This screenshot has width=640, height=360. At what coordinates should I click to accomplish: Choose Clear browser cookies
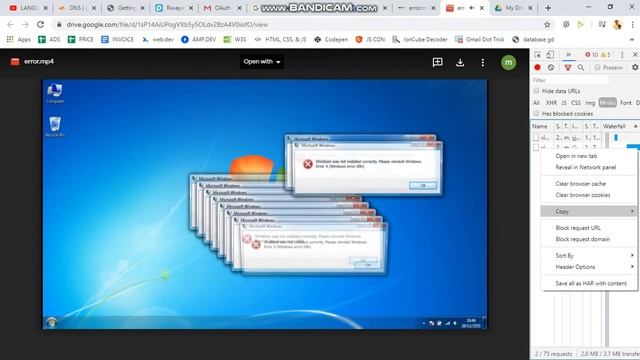pos(589,195)
